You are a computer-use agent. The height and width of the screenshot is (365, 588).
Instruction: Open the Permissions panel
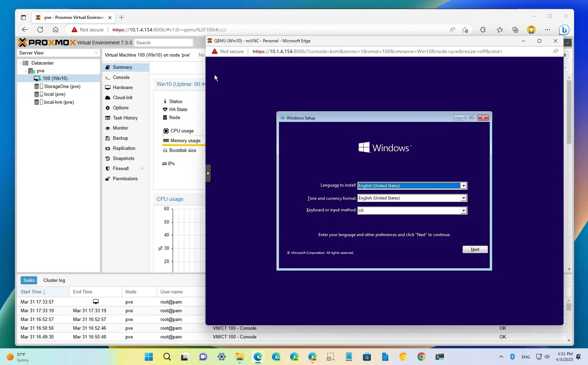125,178
